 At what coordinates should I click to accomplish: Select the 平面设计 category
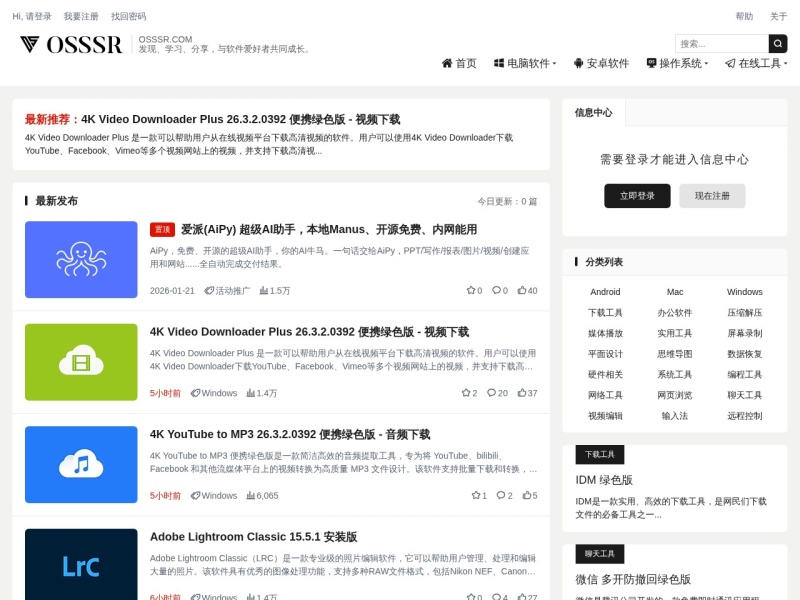pos(605,354)
